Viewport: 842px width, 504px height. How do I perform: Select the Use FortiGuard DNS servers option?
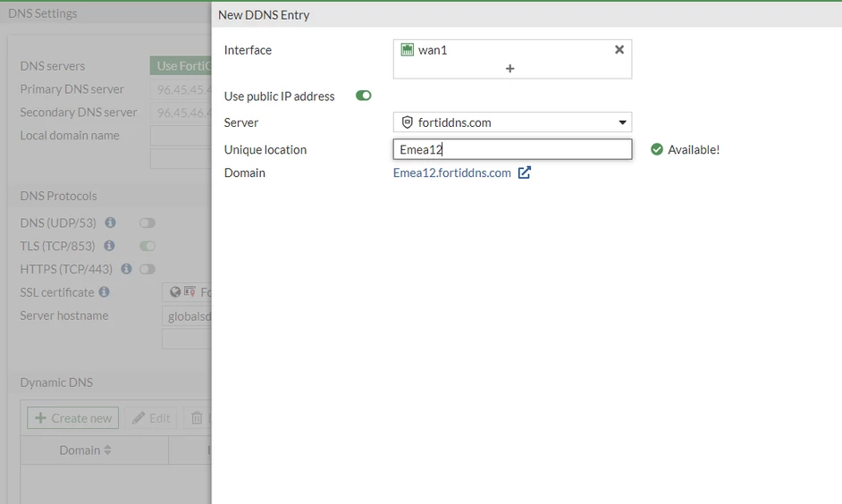coord(181,66)
